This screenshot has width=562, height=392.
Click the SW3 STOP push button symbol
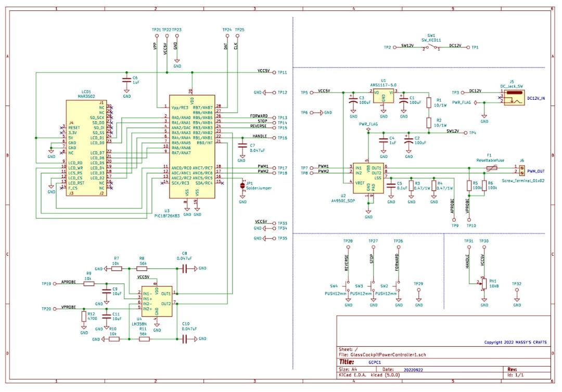coord(373,286)
